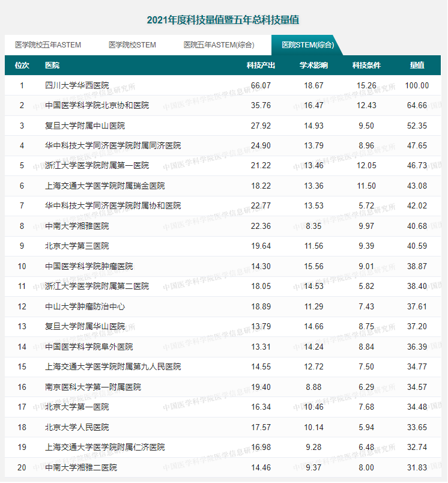Switch to the 医学院校五年ASTEM tab
Screen dimensions: 448x483
[48, 45]
